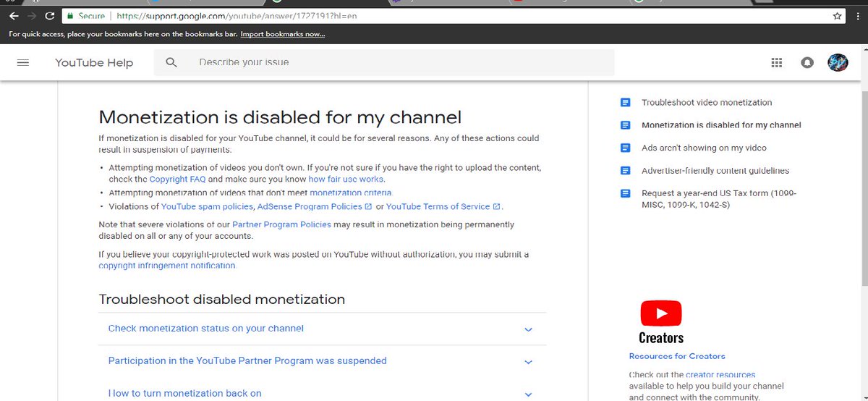Open How to turn monetization back on

pos(184,393)
